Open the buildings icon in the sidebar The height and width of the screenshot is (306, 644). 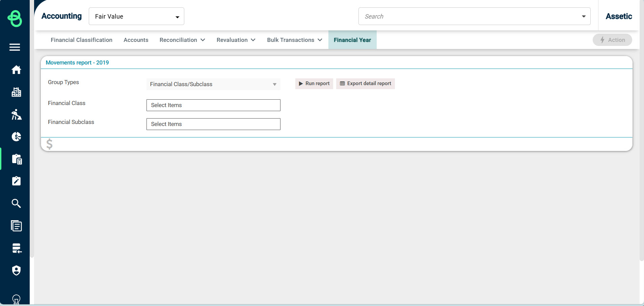click(16, 92)
